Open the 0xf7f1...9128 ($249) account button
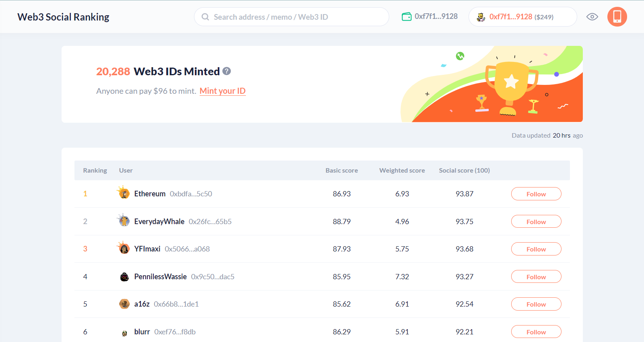This screenshot has width=644, height=342. 522,17
